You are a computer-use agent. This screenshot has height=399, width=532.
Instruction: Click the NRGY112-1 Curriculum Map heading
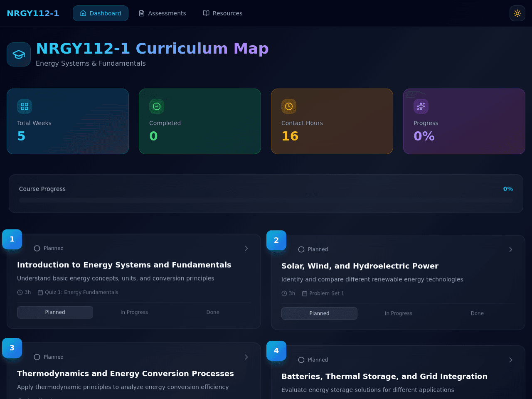(152, 48)
